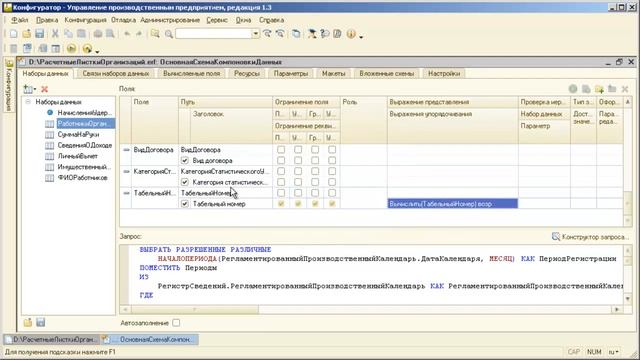This screenshot has height=360, width=640.
Task: Toggle last attribute restriction of Табельный номер row
Action: [332, 204]
